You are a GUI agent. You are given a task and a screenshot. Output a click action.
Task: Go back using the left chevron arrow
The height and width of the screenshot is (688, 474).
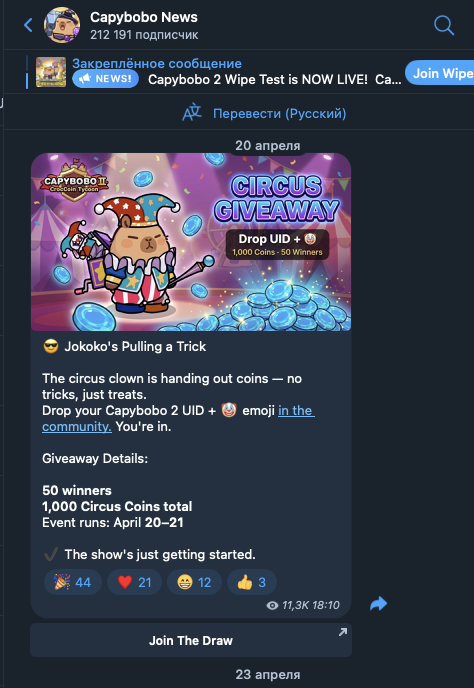28,25
